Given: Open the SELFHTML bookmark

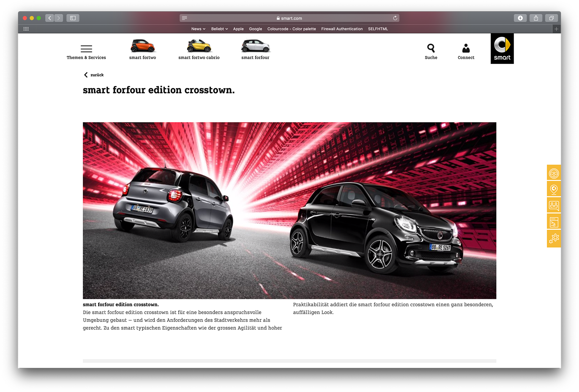Looking at the screenshot, I should pyautogui.click(x=378, y=29).
